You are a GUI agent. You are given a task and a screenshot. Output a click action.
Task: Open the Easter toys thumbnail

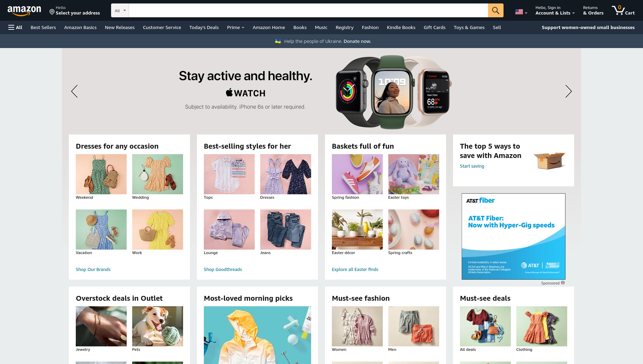(414, 174)
